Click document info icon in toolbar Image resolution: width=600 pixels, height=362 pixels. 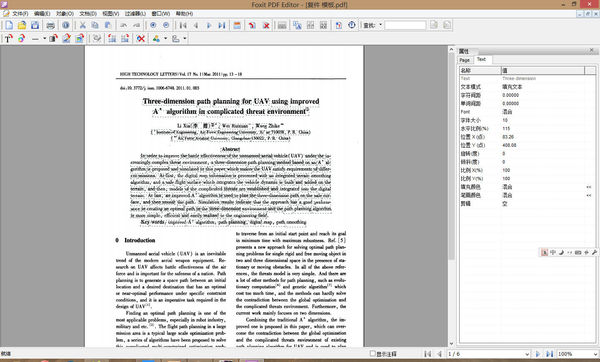[66, 25]
